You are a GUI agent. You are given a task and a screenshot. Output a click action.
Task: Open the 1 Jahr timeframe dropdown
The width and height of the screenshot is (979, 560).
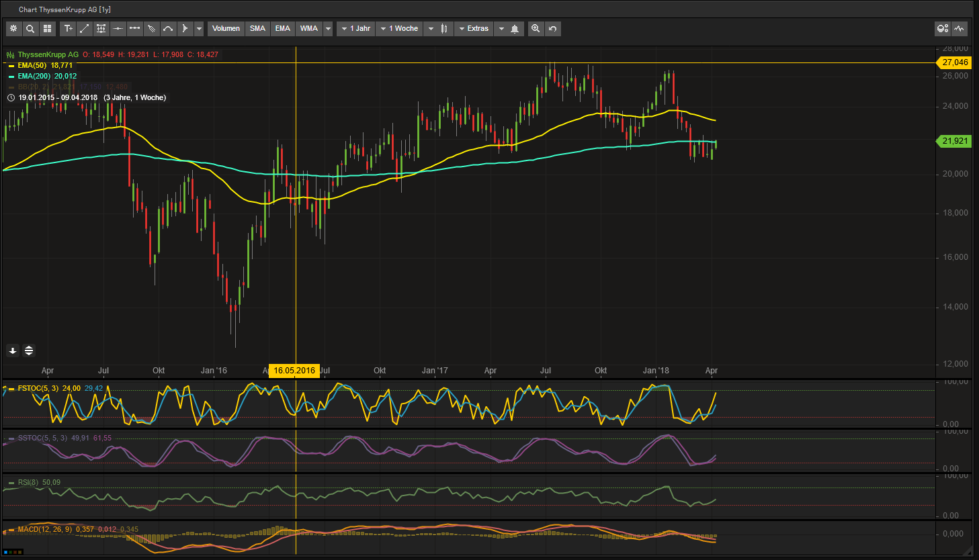click(x=355, y=28)
